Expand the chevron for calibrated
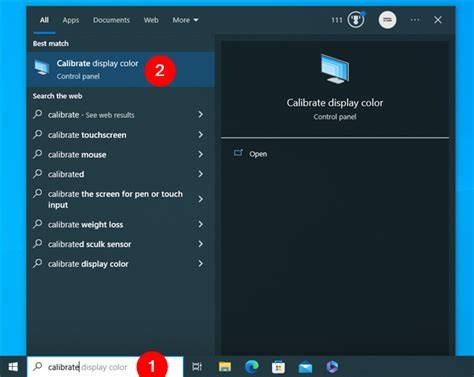Image resolution: width=474 pixels, height=377 pixels. tap(200, 174)
